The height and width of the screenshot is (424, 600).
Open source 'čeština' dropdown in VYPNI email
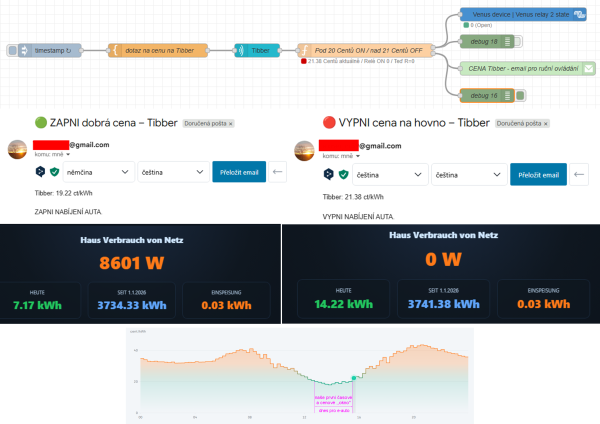click(390, 174)
